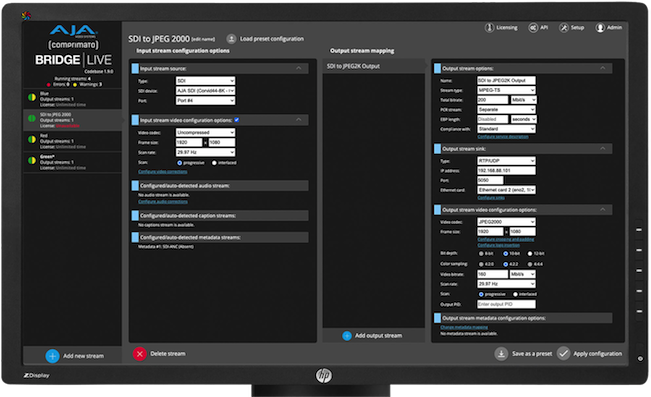Open the PCR stream dropdown (Separate)

tap(507, 110)
